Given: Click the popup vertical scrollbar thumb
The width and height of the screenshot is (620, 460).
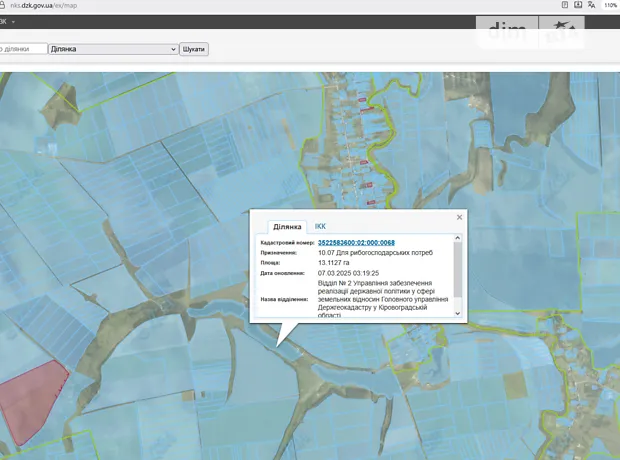Looking at the screenshot, I should (x=458, y=268).
